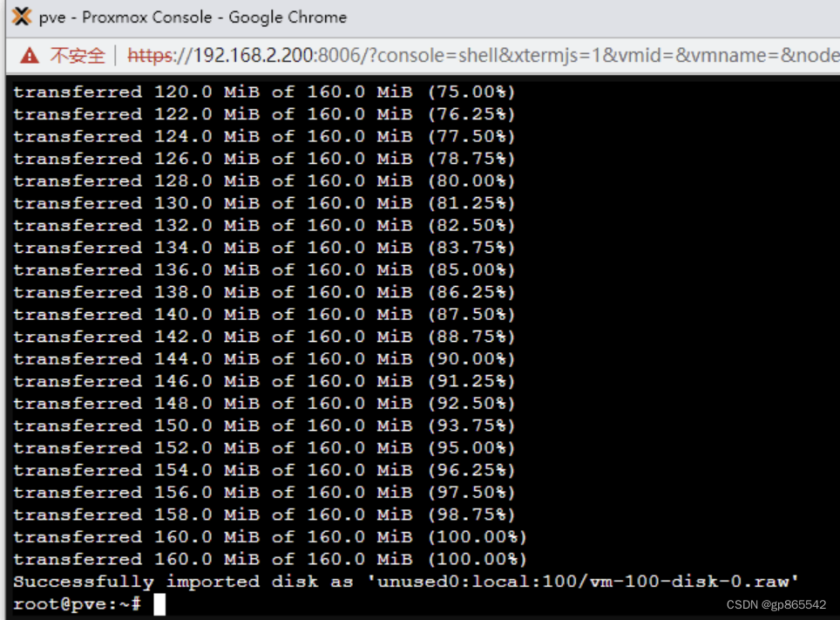
Task: Click the red not-secure warning triangle
Action: [x=30, y=55]
